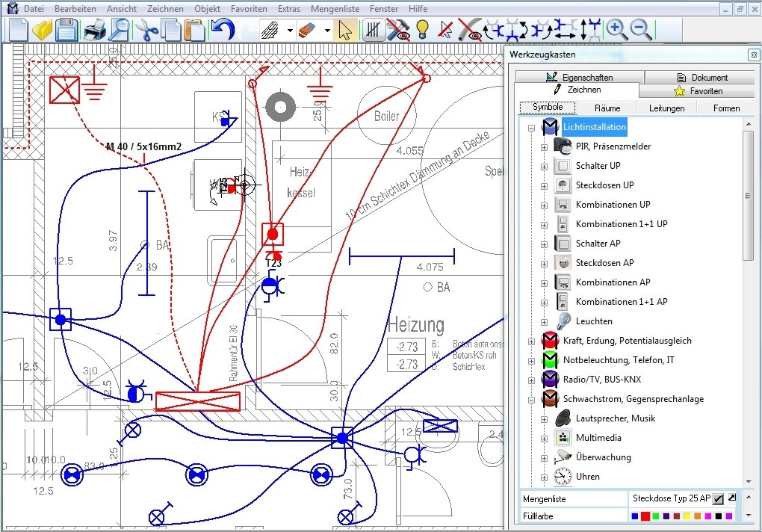Toggle the Mengenliste checkbox for Steckdose
The height and width of the screenshot is (532, 762).
pos(718,498)
